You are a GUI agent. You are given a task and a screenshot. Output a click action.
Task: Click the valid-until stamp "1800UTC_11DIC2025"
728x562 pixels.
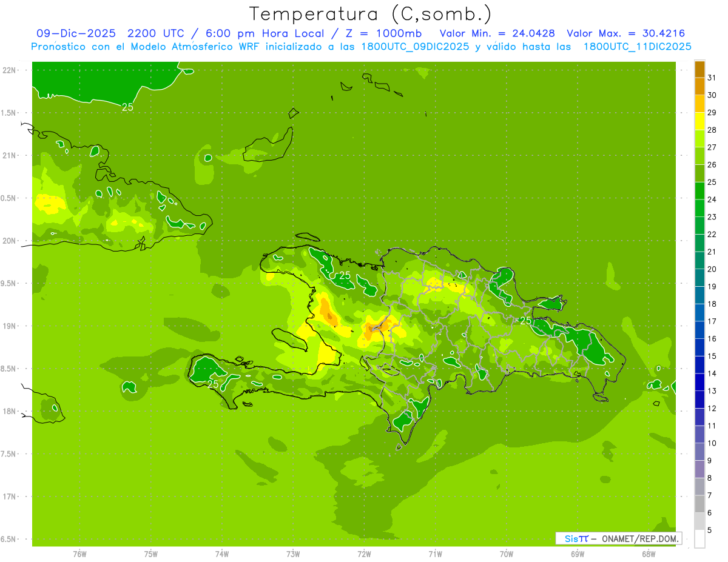point(637,47)
